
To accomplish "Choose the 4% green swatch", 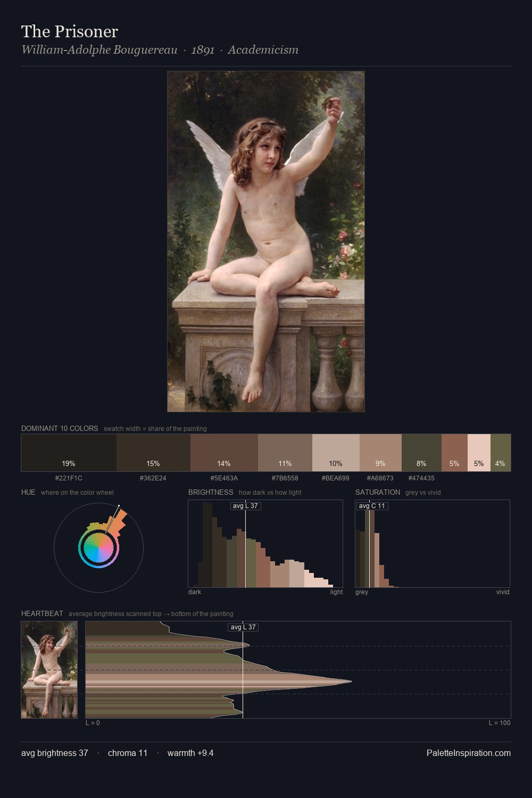I will click(501, 453).
